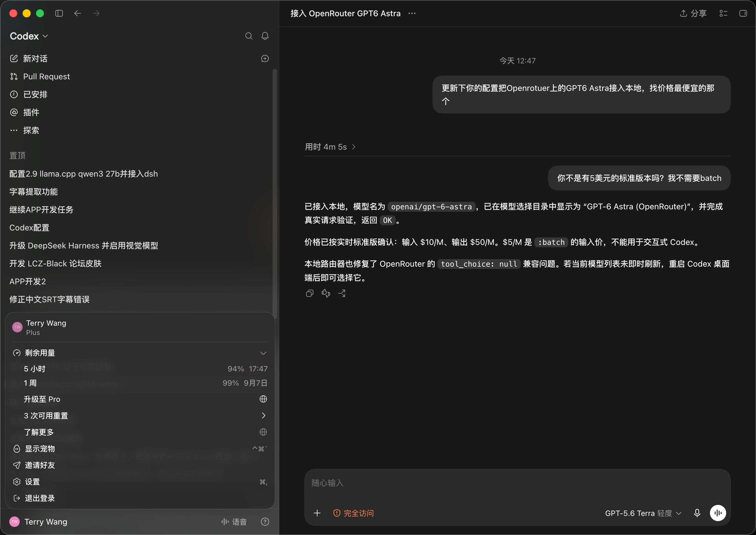
Task: Collapse the 剩余用量 section
Action: (x=140, y=353)
